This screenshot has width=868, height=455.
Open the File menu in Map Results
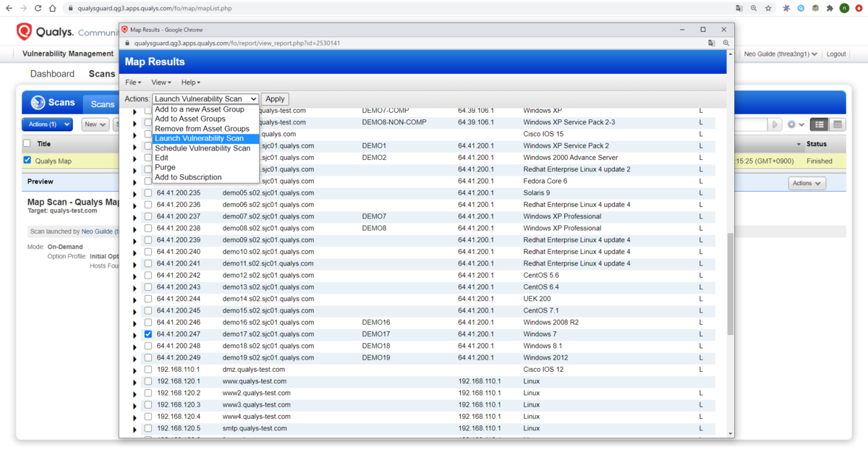[x=133, y=82]
